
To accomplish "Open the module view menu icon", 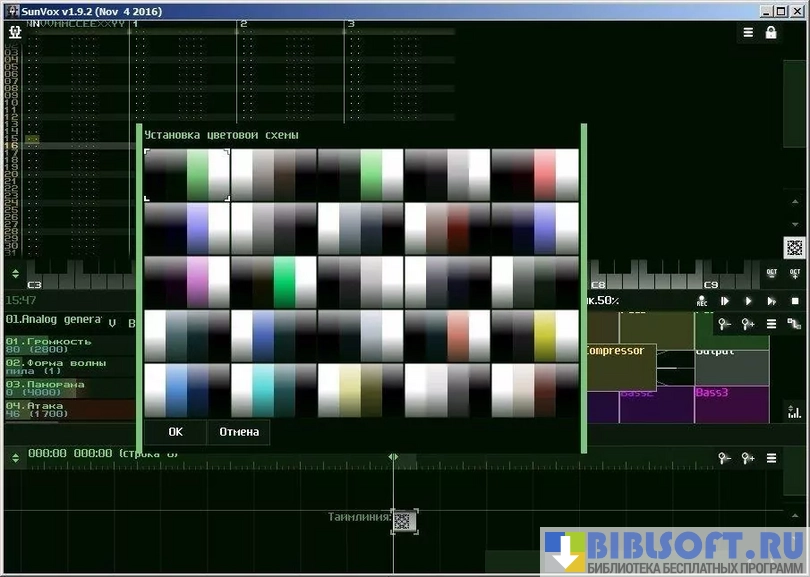I will (x=771, y=323).
